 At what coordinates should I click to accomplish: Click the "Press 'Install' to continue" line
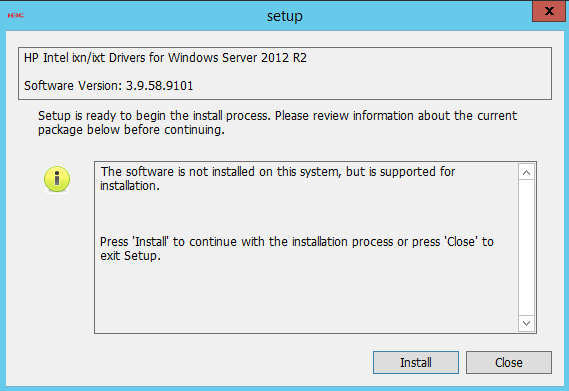point(297,241)
